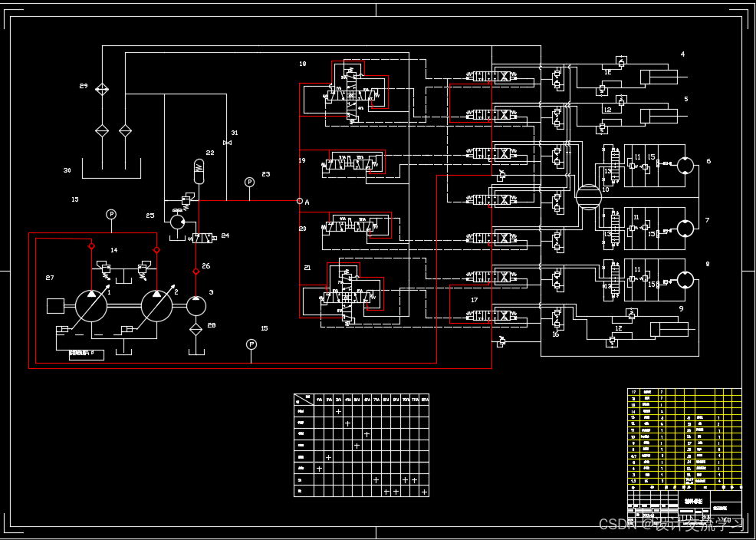Select the shut-off valve symbol labeled 31

point(227,143)
